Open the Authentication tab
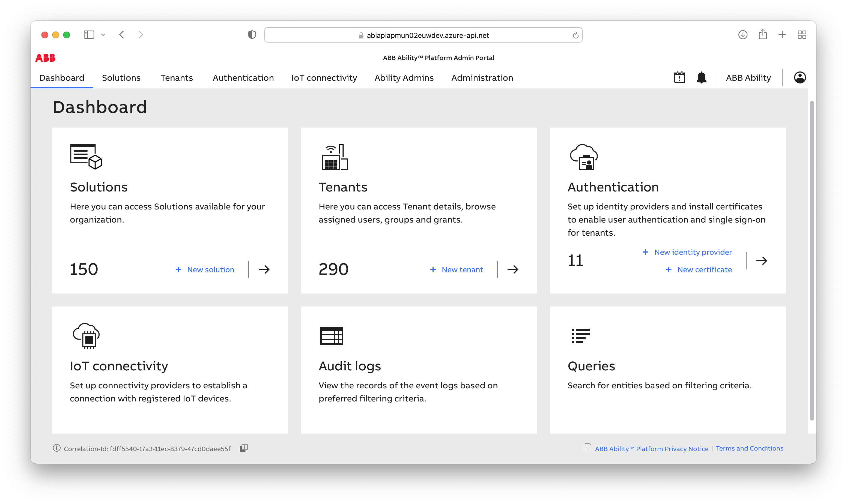Image resolution: width=847 pixels, height=504 pixels. point(243,78)
